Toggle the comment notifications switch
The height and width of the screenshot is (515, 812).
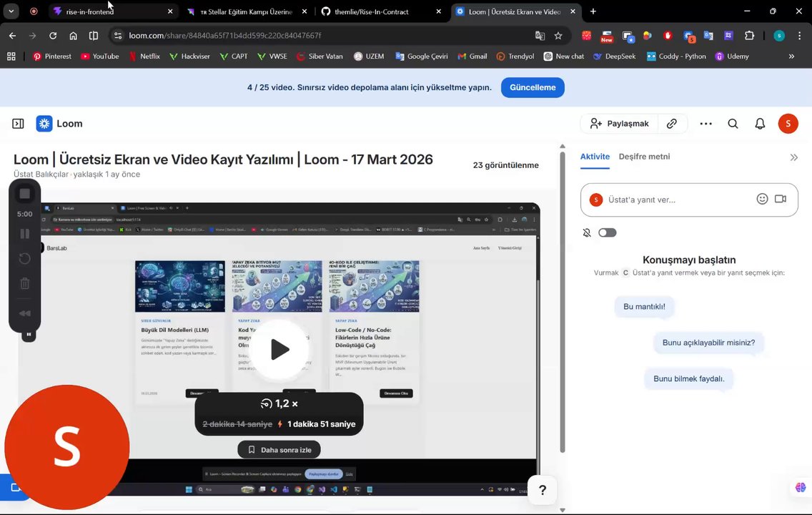(x=607, y=232)
